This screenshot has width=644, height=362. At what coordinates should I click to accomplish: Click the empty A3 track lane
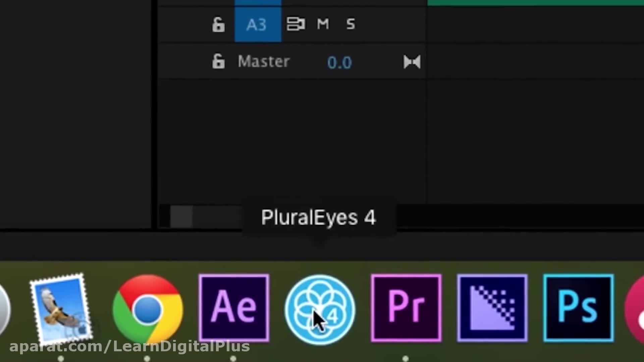[535, 24]
